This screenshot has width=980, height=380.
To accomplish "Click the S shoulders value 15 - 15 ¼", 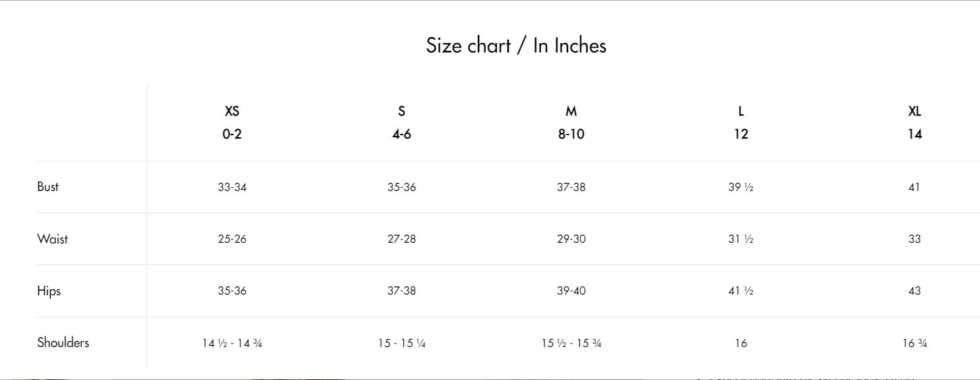I will 402,343.
